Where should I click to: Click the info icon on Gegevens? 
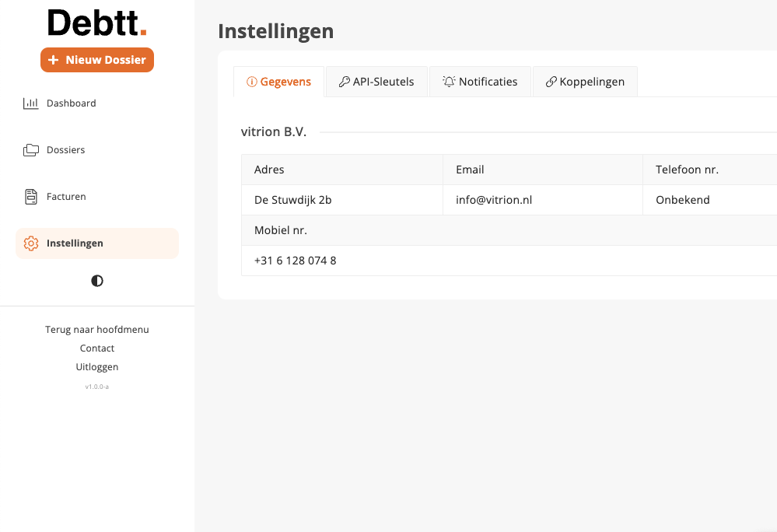click(x=252, y=82)
